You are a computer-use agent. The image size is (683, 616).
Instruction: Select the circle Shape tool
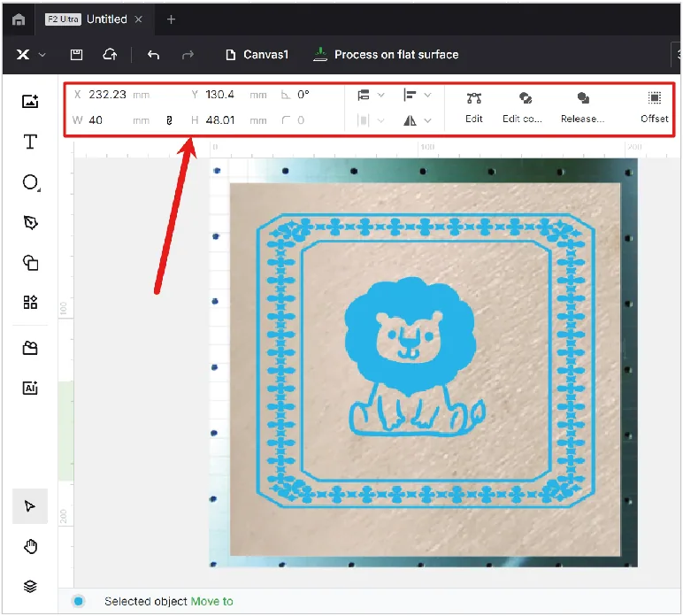(30, 182)
